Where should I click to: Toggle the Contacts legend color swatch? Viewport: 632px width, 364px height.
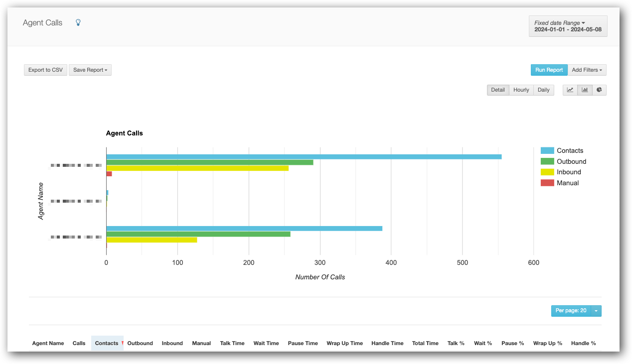click(x=547, y=150)
